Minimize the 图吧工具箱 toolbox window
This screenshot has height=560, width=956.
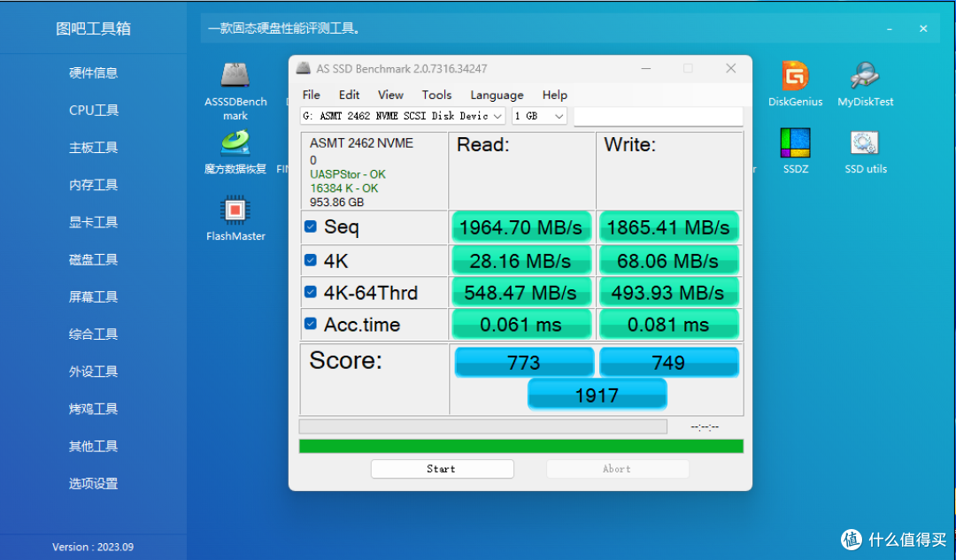890,28
